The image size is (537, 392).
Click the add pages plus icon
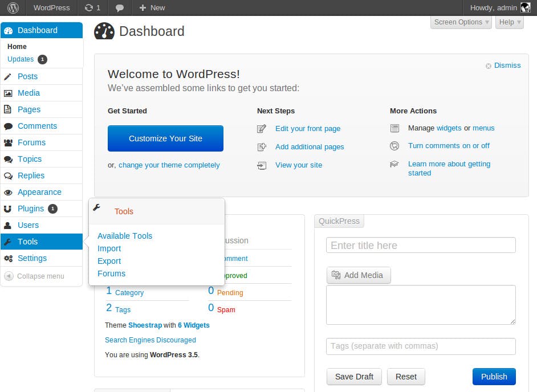click(x=262, y=147)
